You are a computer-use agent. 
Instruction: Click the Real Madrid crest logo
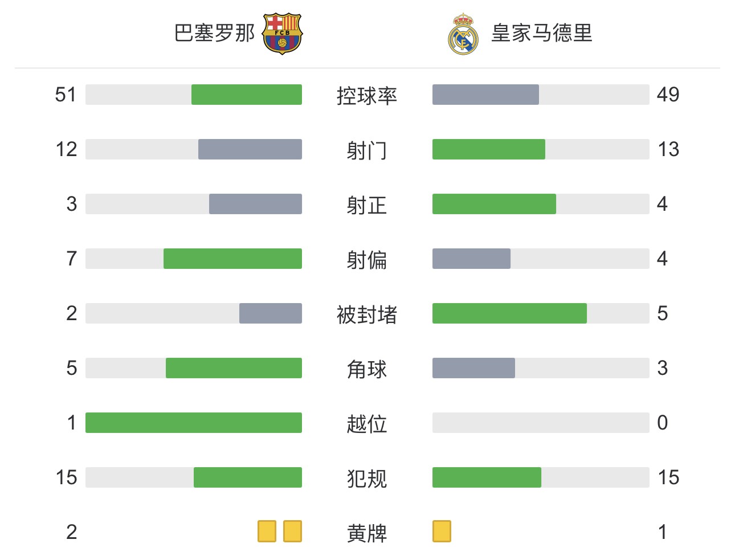[x=463, y=34]
